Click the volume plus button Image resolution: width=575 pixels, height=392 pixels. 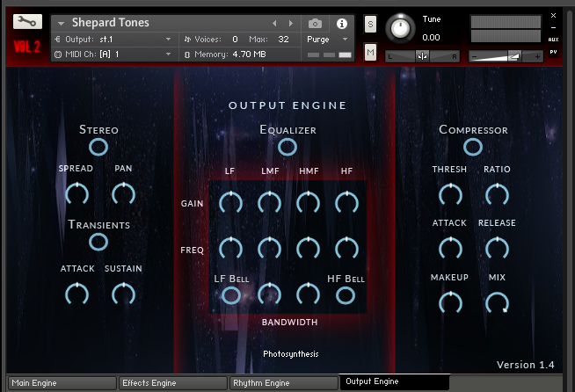click(x=537, y=56)
